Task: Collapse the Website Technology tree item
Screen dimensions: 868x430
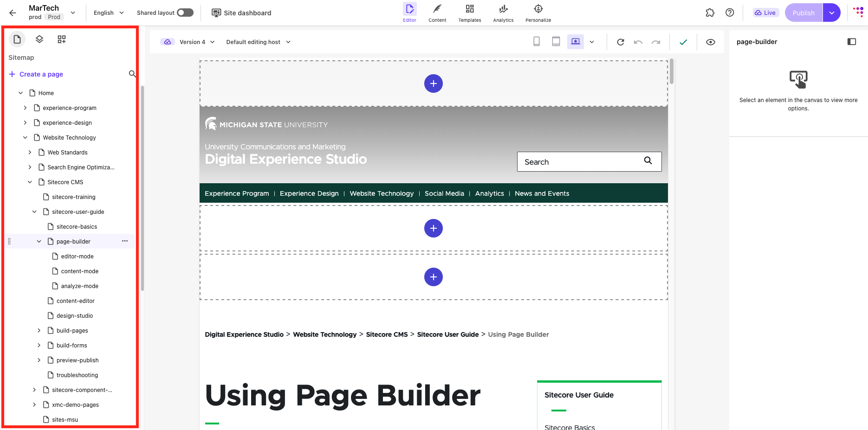Action: [25, 137]
